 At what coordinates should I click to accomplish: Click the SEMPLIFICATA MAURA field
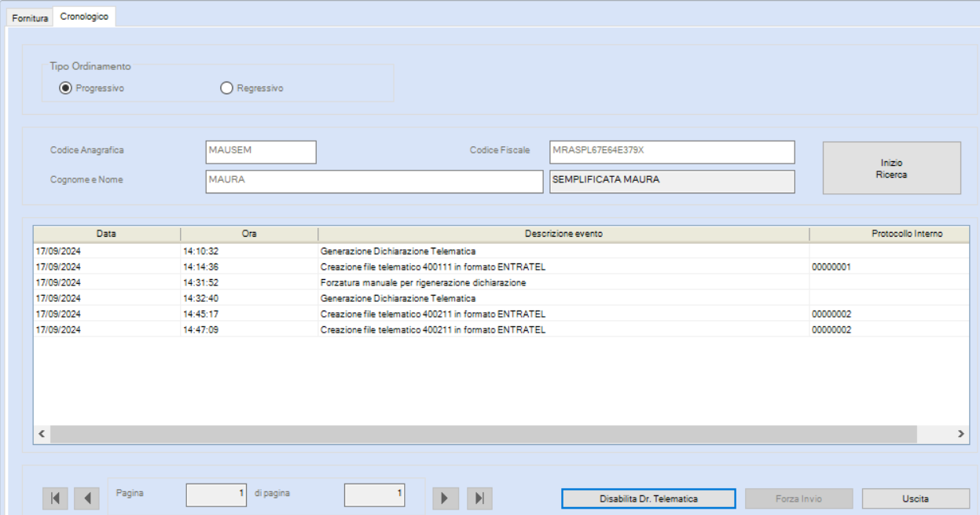pyautogui.click(x=672, y=182)
